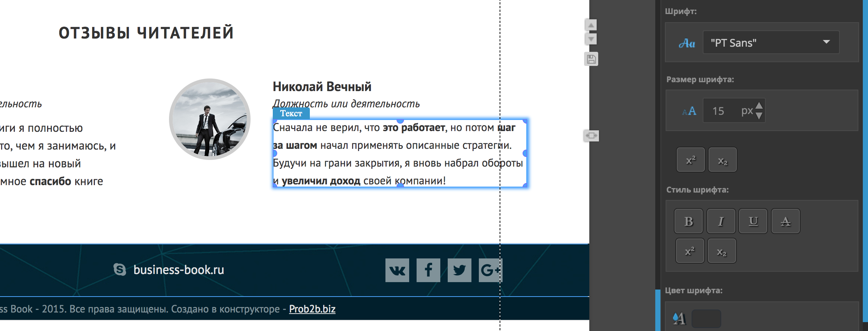The image size is (868, 331).
Task: Click the Шрифт label
Action: point(681,11)
